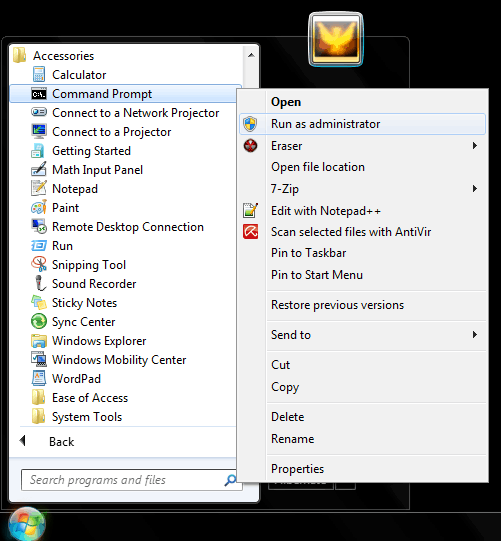Viewport: 501px width, 541px height.
Task: Expand the 7-Zip submenu arrow
Action: click(475, 189)
